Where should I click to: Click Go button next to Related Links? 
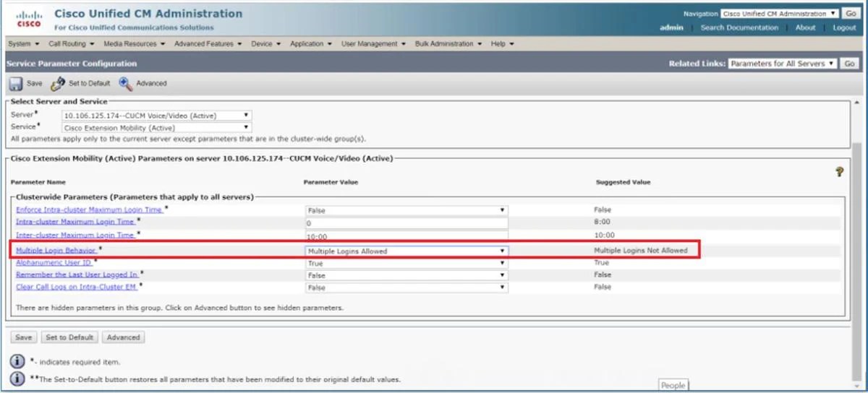pos(849,64)
